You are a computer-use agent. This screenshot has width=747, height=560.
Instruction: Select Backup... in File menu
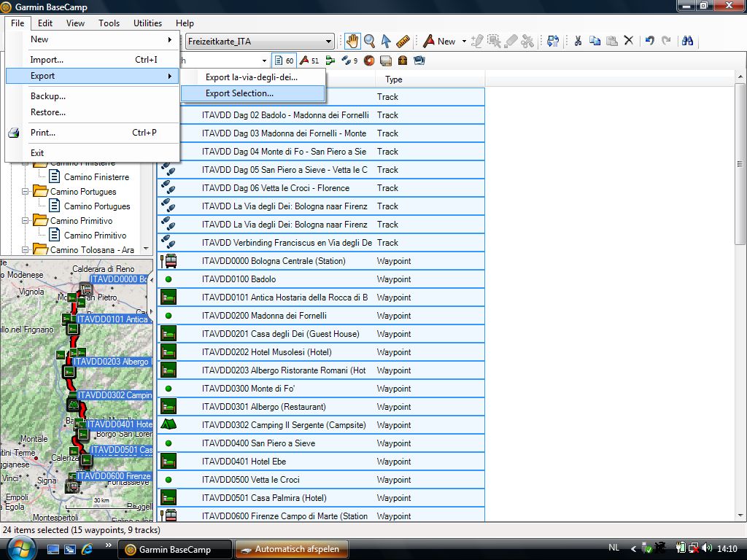tap(48, 96)
